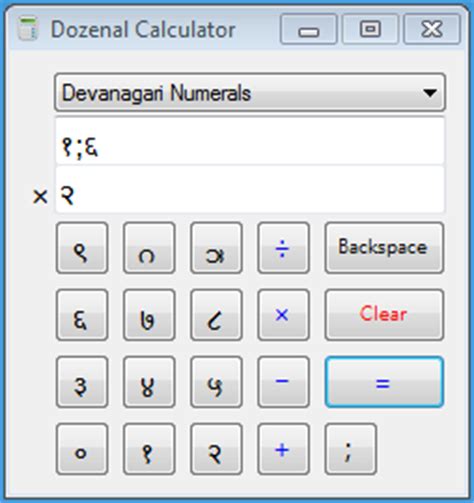Click the Devanagari digit nine button

82,248
